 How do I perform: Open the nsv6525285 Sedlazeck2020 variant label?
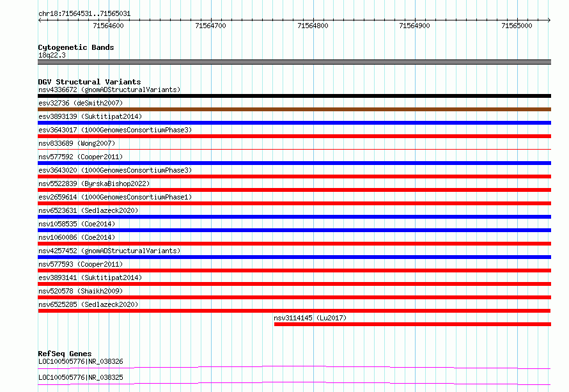(x=88, y=304)
